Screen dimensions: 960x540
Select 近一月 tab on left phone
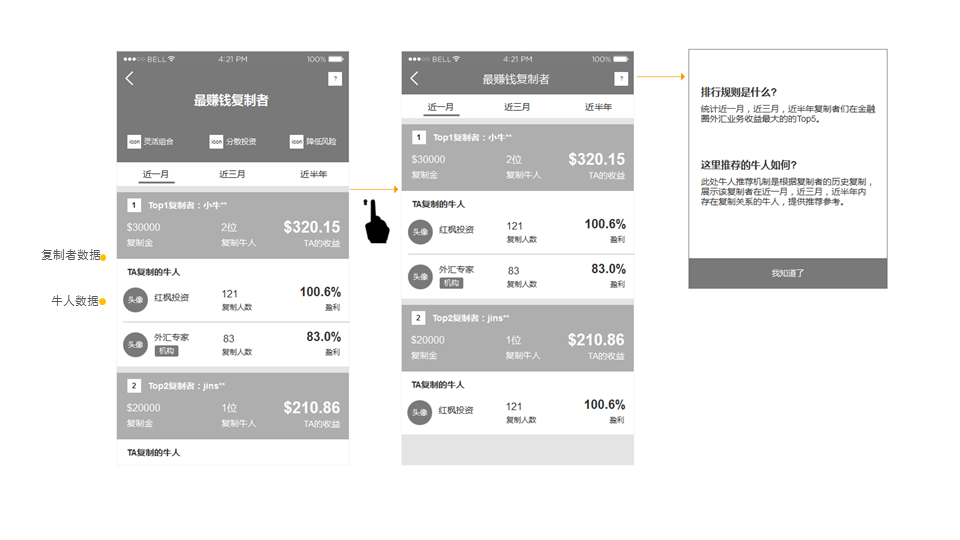[156, 174]
